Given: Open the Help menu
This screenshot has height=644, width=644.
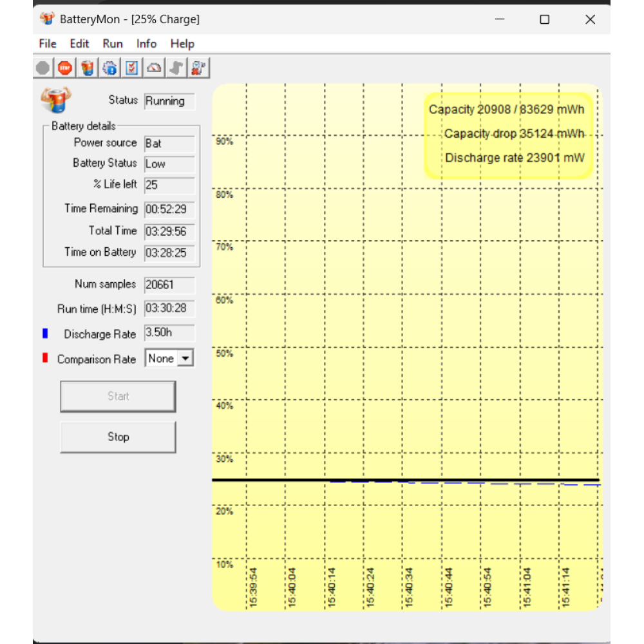Looking at the screenshot, I should tap(182, 44).
